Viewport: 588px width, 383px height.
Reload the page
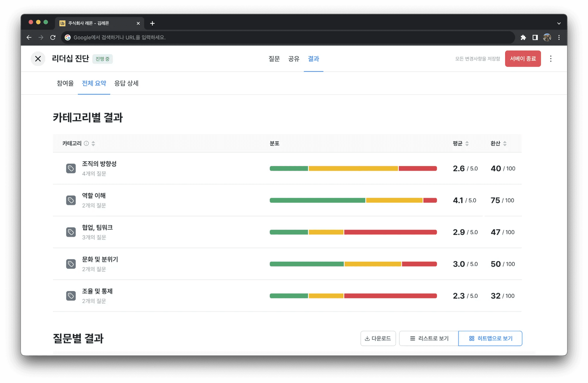pyautogui.click(x=53, y=37)
